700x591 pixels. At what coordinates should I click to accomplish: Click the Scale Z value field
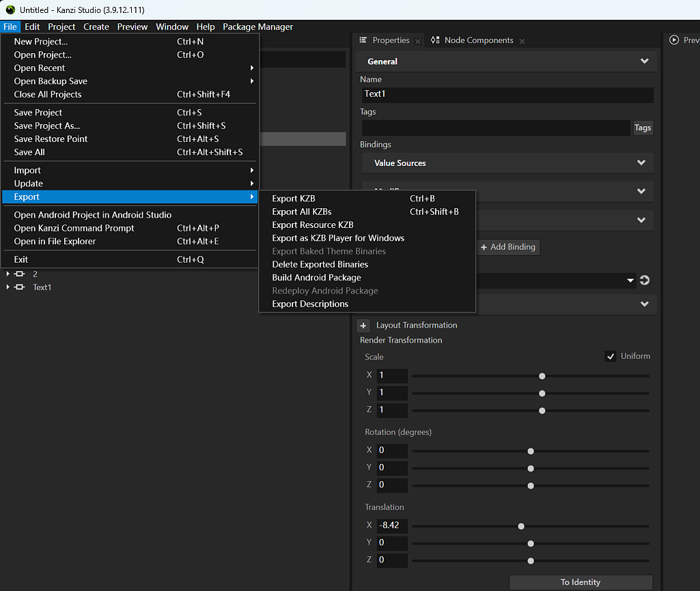(392, 409)
